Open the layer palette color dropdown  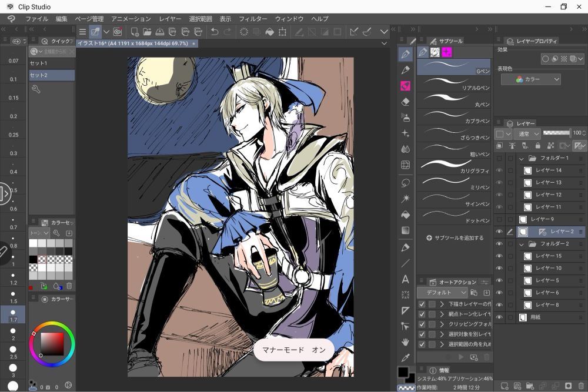(503, 134)
